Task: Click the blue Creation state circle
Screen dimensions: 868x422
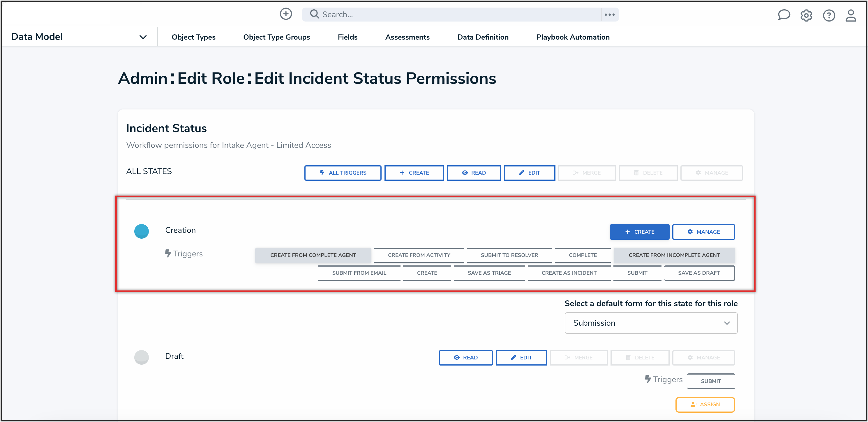Action: 142,231
